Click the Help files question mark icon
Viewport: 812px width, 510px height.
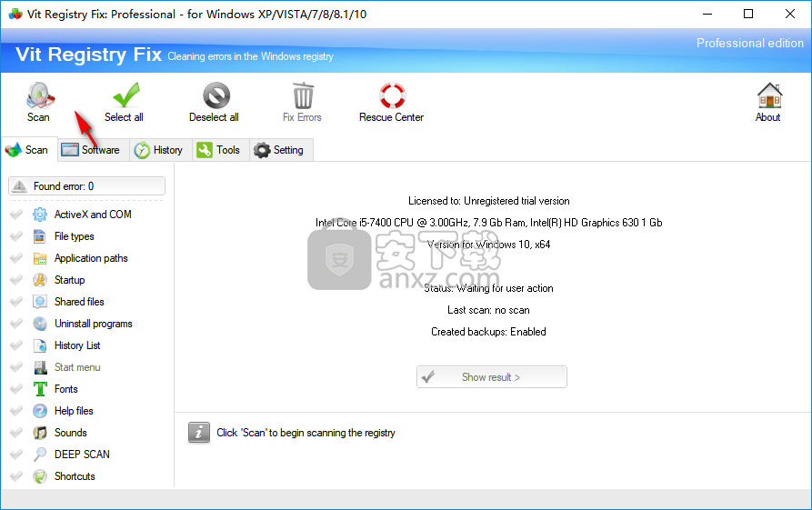[x=40, y=411]
